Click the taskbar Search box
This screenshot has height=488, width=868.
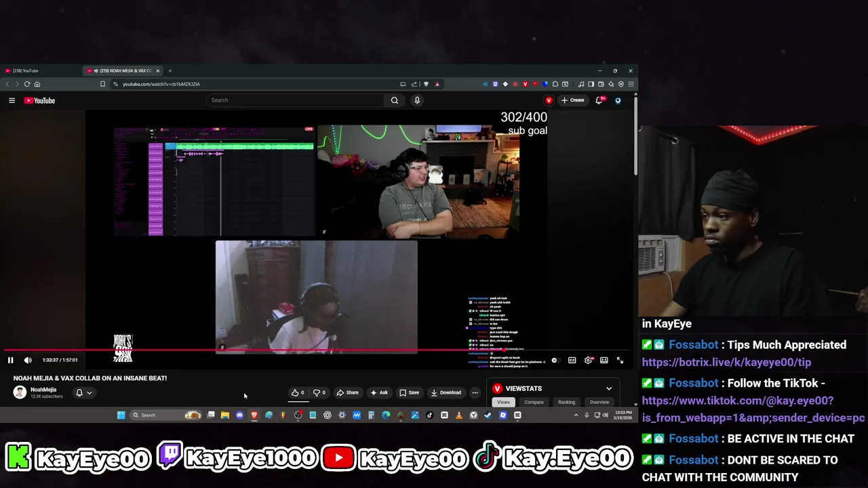(x=166, y=415)
